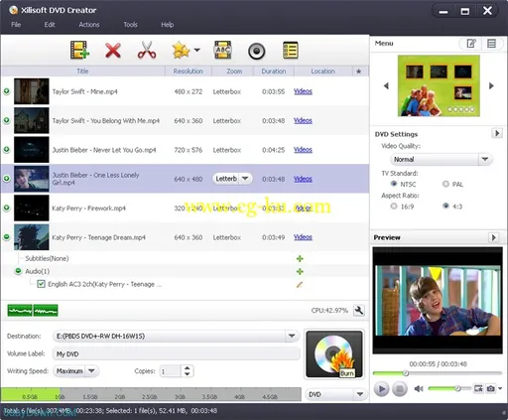508x420 pixels.
Task: Click the Burn disc button
Action: 334,353
